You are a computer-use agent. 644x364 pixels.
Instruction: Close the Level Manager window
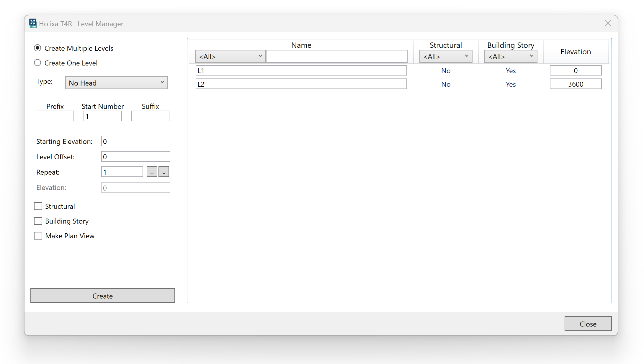[x=608, y=24]
